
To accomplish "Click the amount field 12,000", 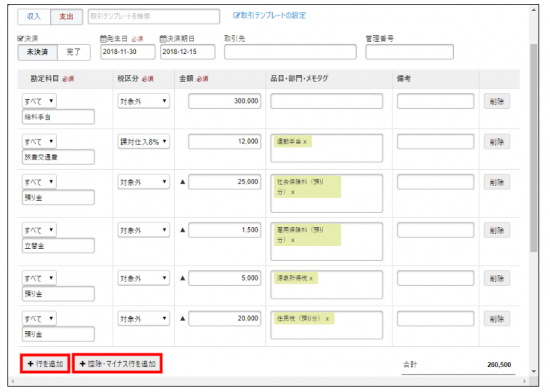I will [224, 141].
